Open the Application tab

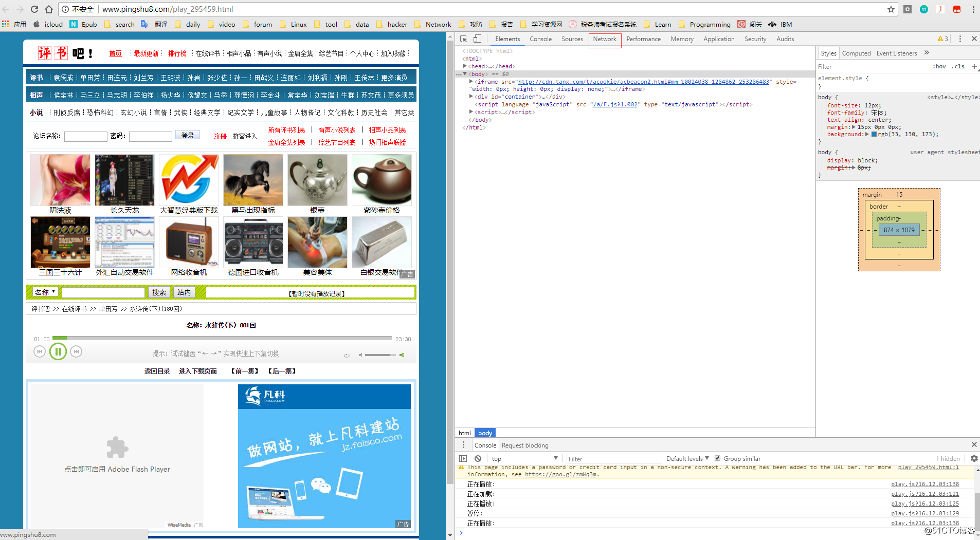point(719,39)
